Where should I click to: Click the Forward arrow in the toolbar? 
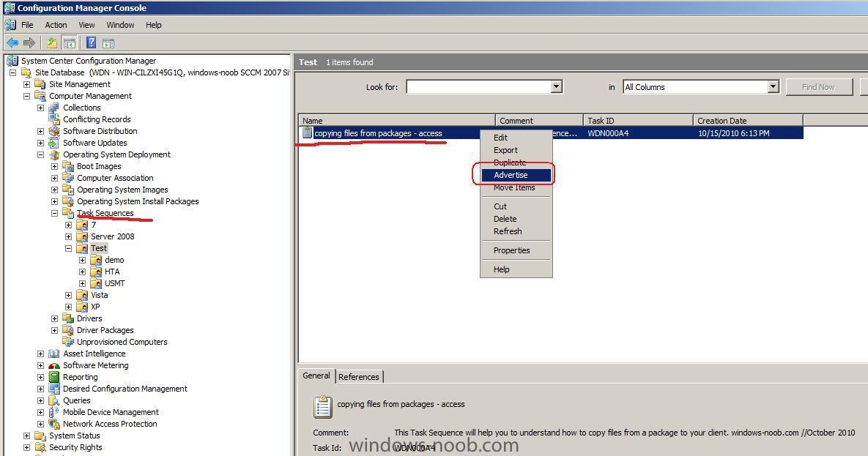coord(29,42)
